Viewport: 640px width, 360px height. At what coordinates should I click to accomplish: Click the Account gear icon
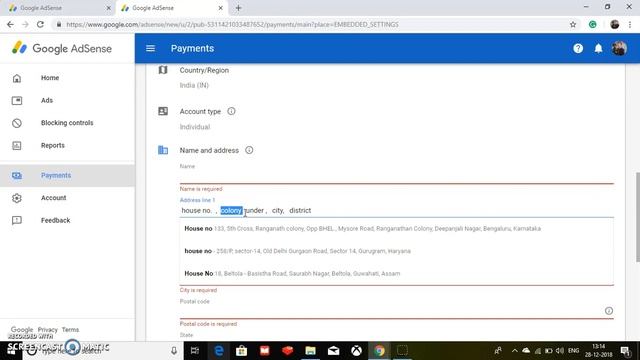pos(17,198)
